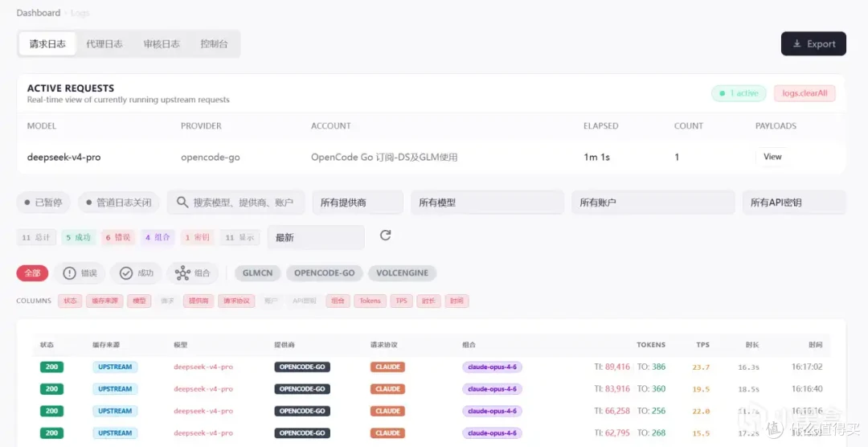
Task: Filter by OPENCODE-GO provider pill
Action: (325, 273)
